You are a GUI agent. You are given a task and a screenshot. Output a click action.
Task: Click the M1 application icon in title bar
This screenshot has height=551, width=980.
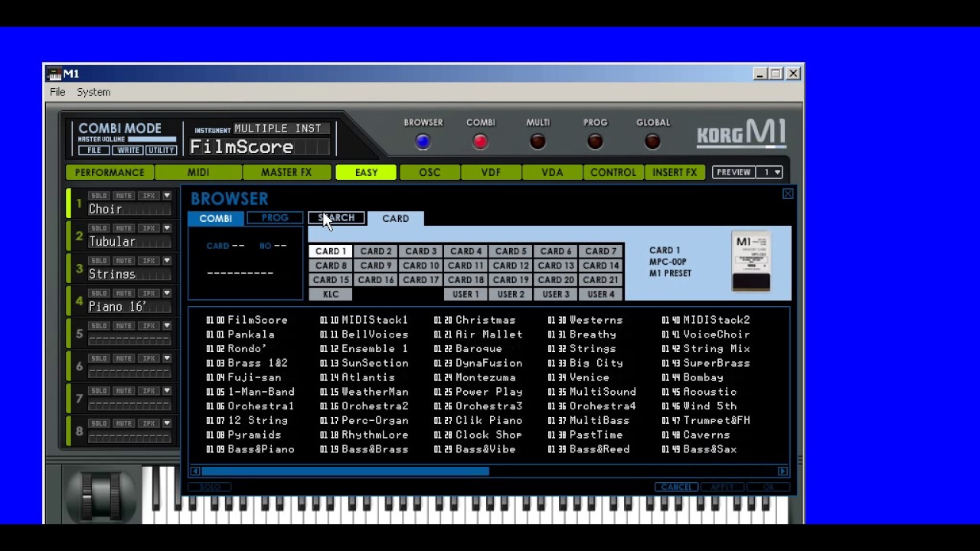54,73
